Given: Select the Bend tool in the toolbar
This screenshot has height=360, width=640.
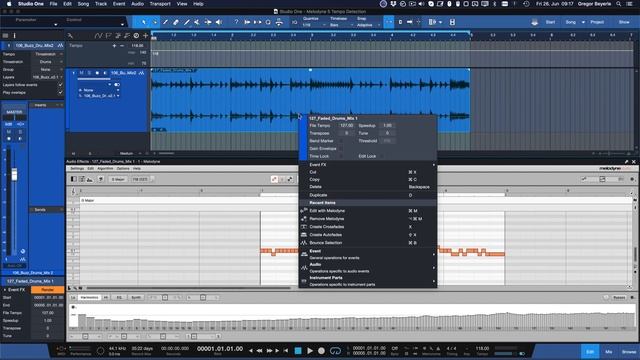Looking at the screenshot, I should pyautogui.click(x=208, y=22).
